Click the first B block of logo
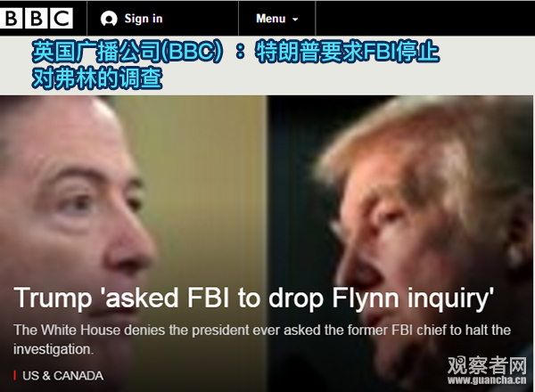The width and height of the screenshot is (535, 392). pos(11,19)
